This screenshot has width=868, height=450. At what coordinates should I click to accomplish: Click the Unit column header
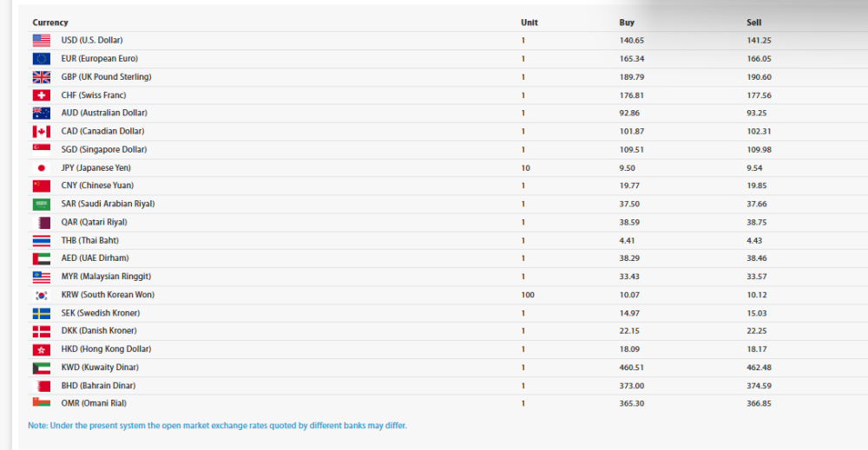point(529,23)
